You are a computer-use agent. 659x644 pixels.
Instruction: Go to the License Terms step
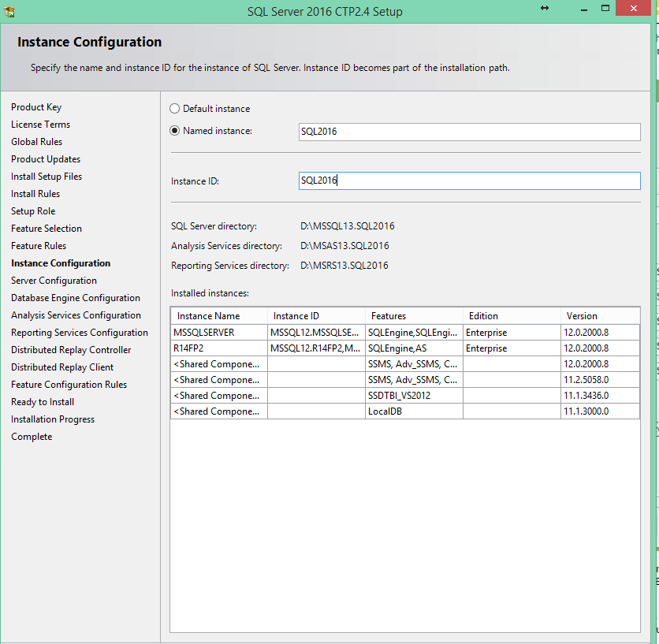click(40, 125)
